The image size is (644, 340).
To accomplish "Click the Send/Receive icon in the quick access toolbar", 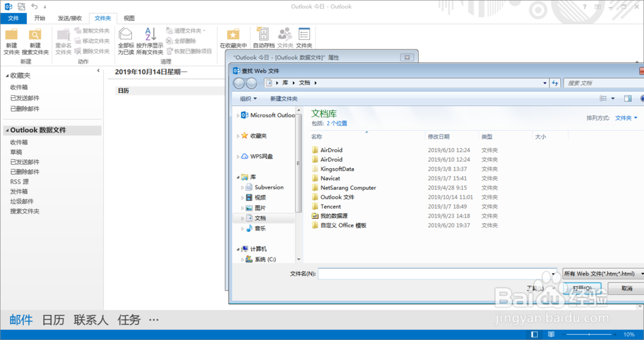I will tap(21, 6).
